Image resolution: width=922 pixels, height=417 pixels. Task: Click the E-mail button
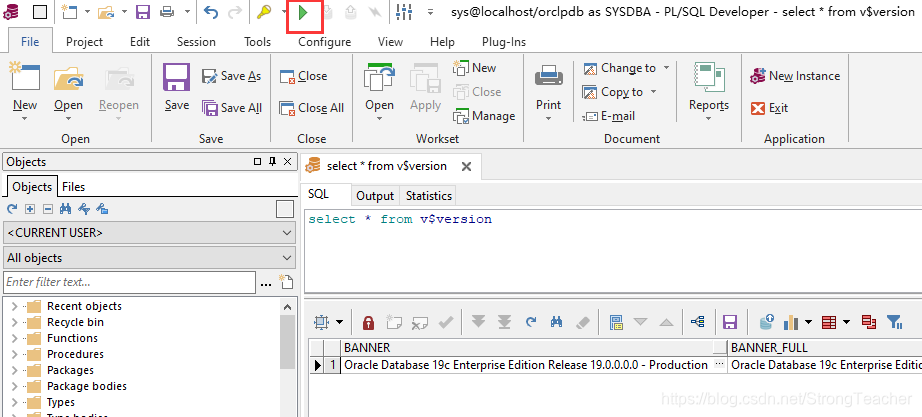[x=609, y=116]
